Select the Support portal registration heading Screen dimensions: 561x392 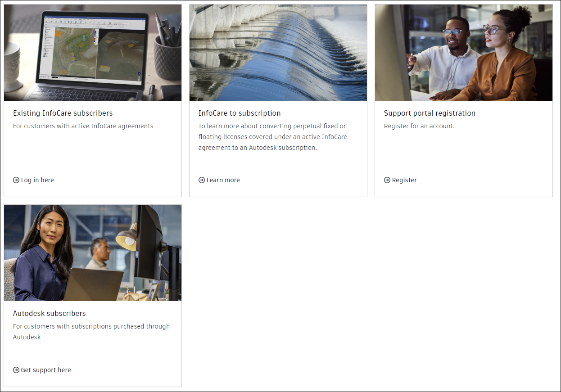click(430, 113)
